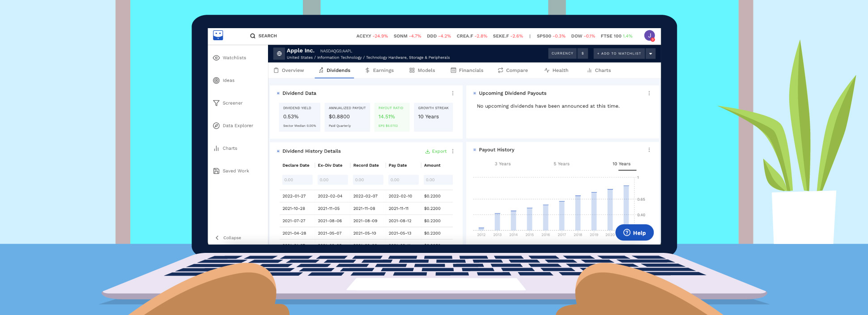The image size is (868, 315).
Task: Open Upcoming Dividend Payouts three-dot menu
Action: pyautogui.click(x=649, y=93)
